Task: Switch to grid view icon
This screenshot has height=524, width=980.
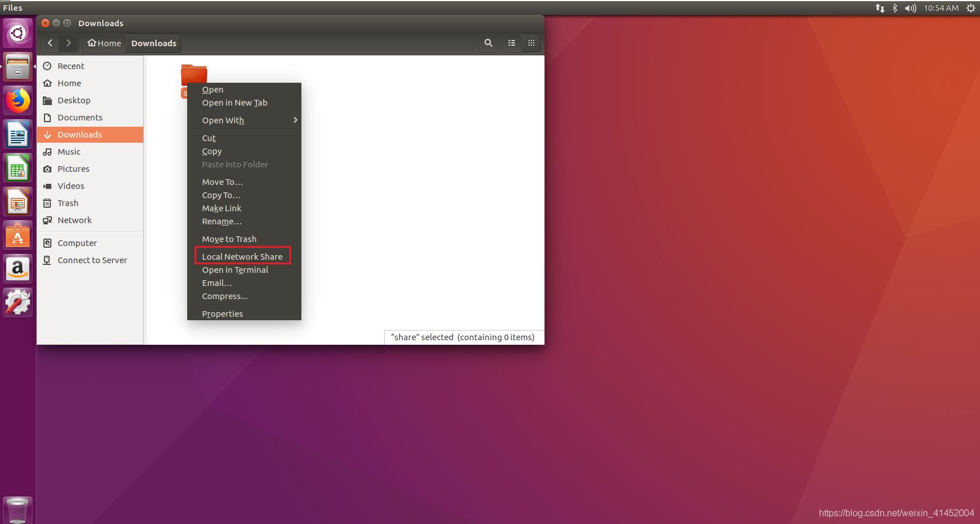Action: tap(531, 43)
